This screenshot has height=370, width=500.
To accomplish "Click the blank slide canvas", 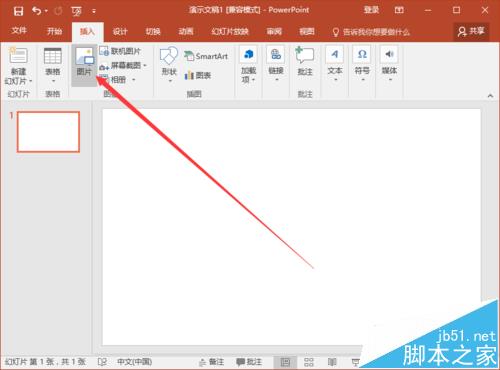I will 291,227.
